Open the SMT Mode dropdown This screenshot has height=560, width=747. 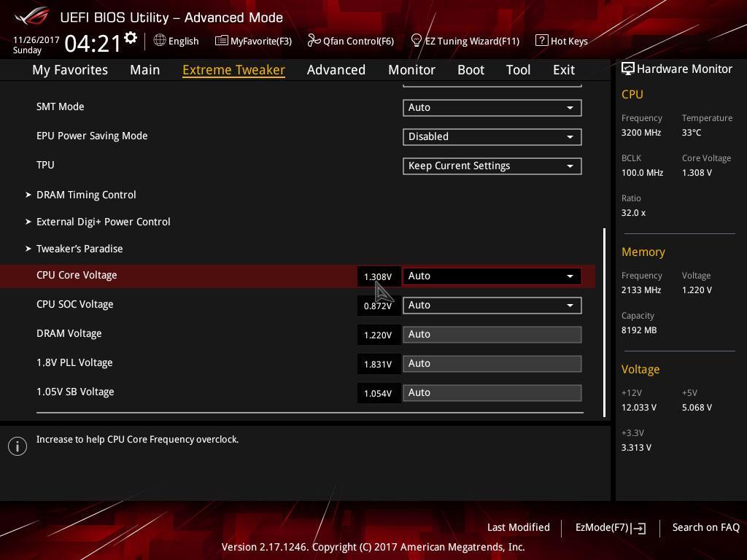[492, 108]
